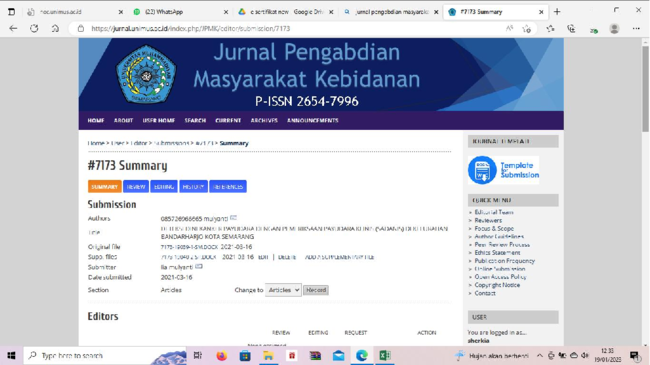
Task: Open the History tab
Action: [x=193, y=187]
